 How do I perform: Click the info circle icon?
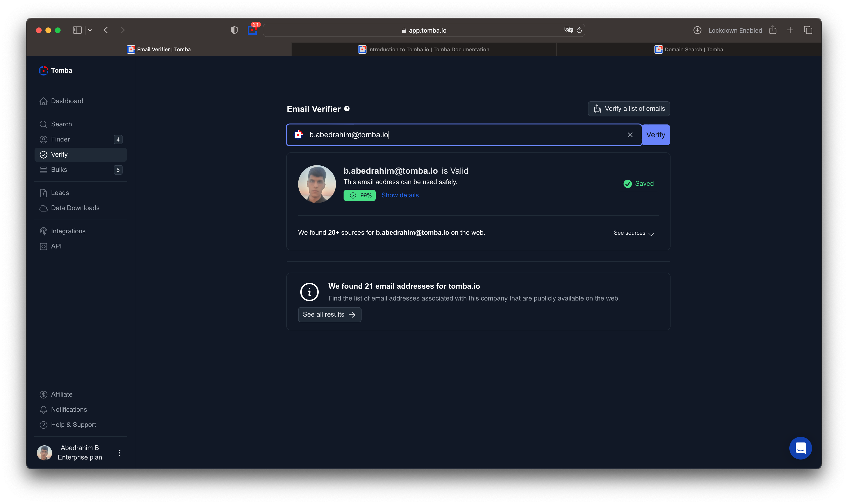309,292
